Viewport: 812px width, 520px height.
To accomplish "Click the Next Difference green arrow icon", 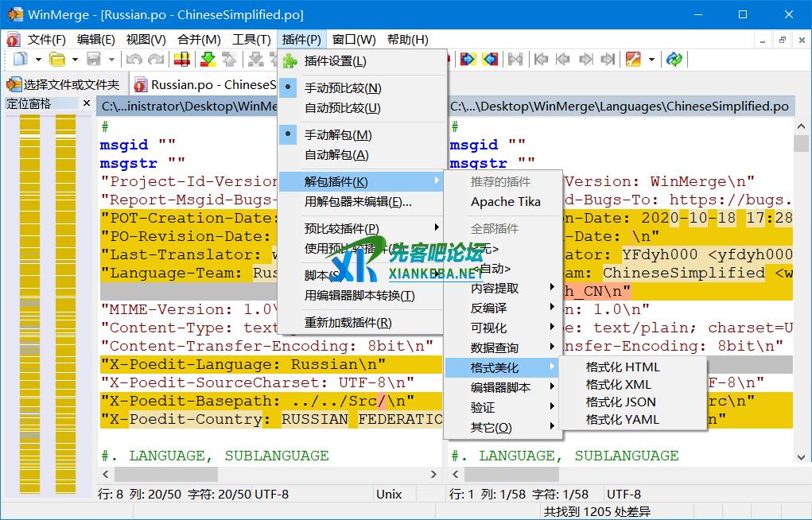I will click(208, 59).
